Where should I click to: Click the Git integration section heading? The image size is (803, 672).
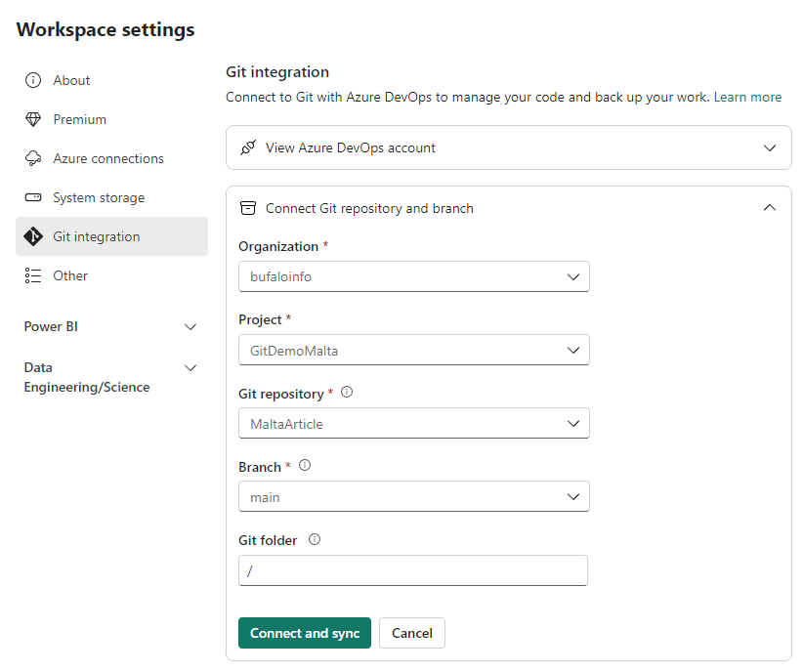tap(277, 72)
